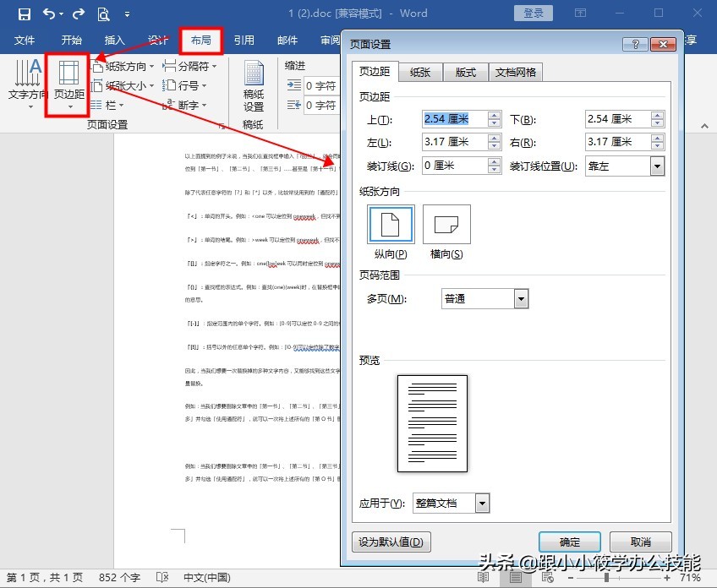Click the 设为默认值 set as default button
This screenshot has height=588, width=717.
391,542
